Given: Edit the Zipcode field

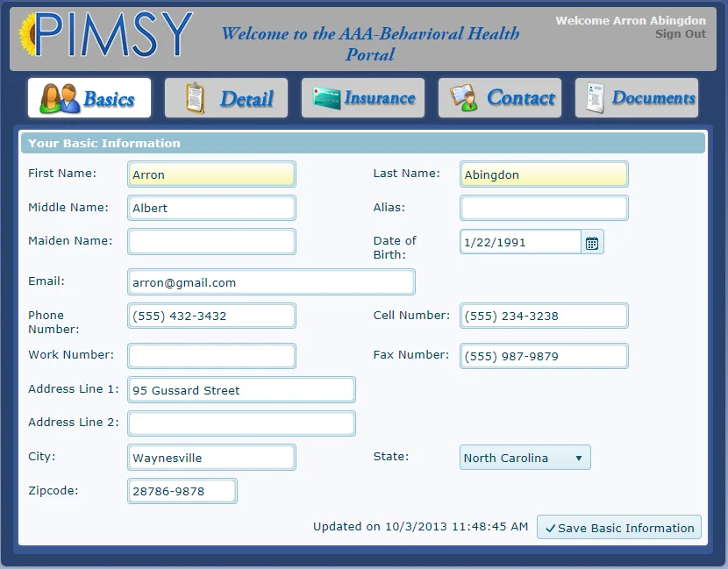Looking at the screenshot, I should (x=182, y=491).
